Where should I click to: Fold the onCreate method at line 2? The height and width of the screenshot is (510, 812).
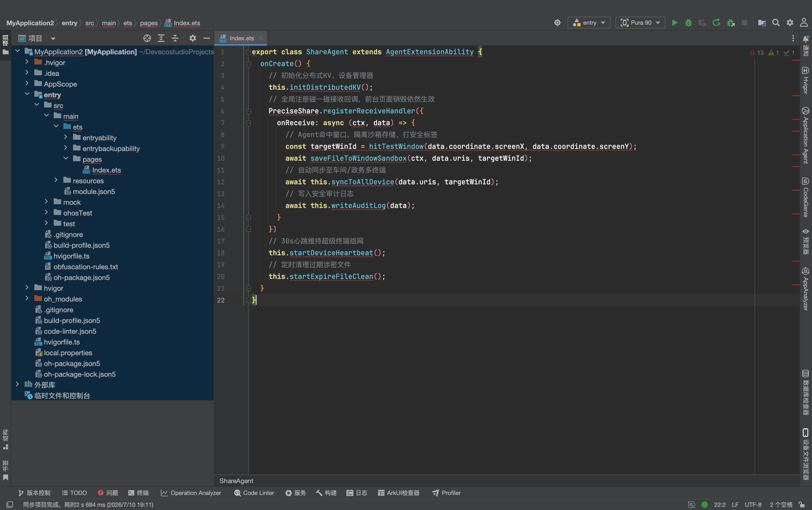click(249, 64)
